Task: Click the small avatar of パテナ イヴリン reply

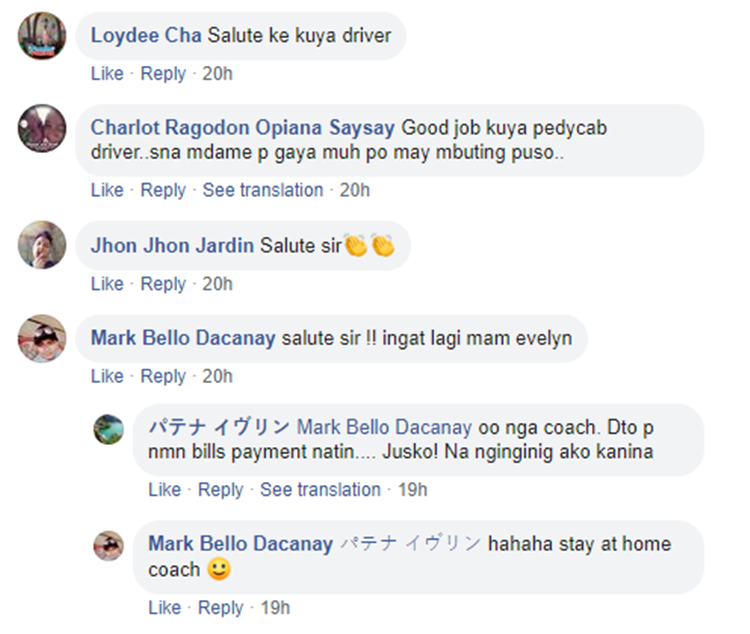Action: click(x=109, y=429)
